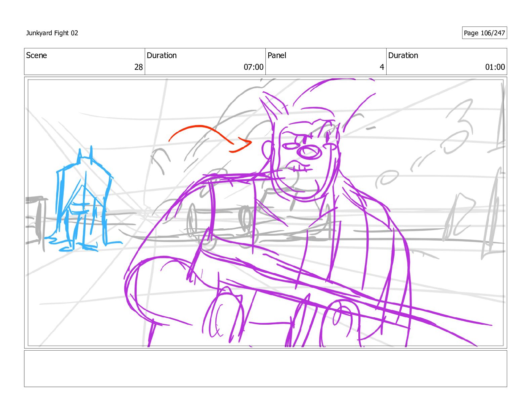Click the scene duration value '07:00'
Viewport: 532px width, 411px height.
(254, 67)
